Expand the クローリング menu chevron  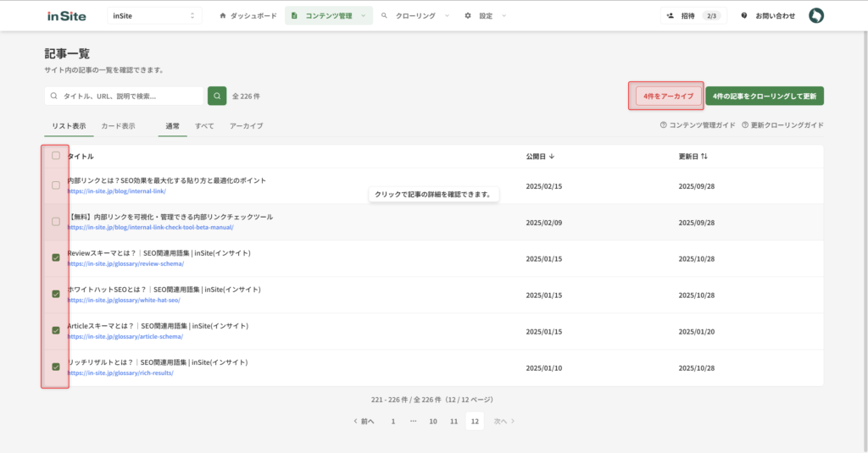click(x=447, y=15)
